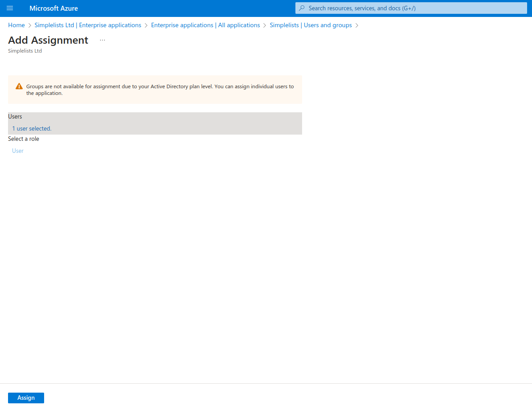Click the magnifier search icon

click(x=302, y=8)
